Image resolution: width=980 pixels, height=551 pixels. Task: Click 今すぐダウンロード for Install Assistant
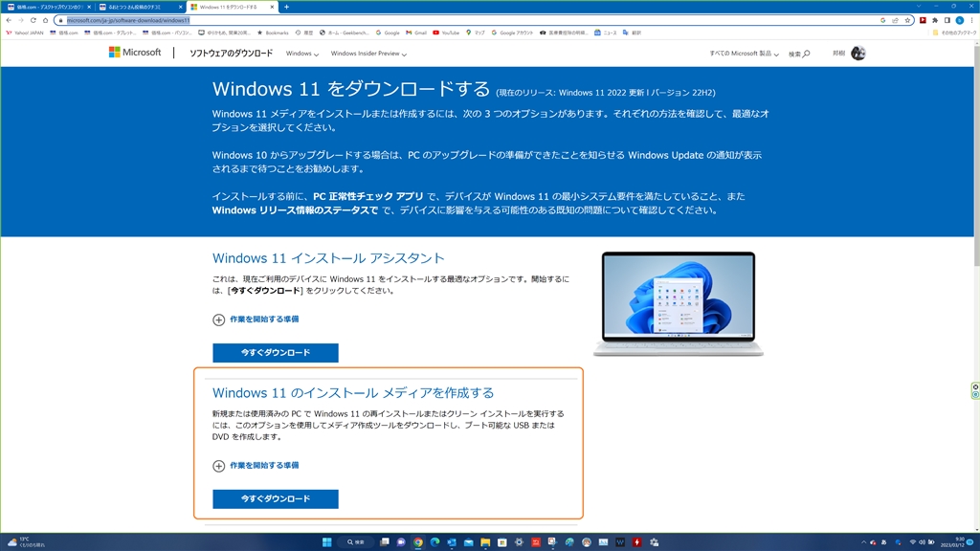coord(276,353)
